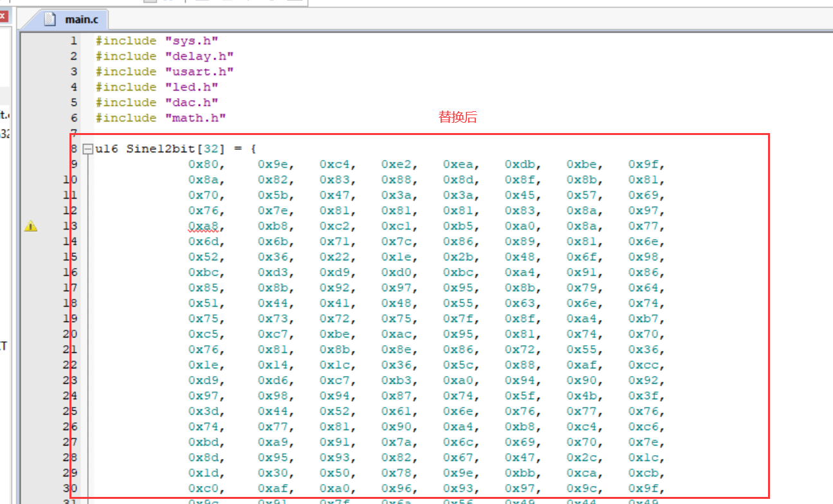Click line number 1 in the gutter

point(73,41)
